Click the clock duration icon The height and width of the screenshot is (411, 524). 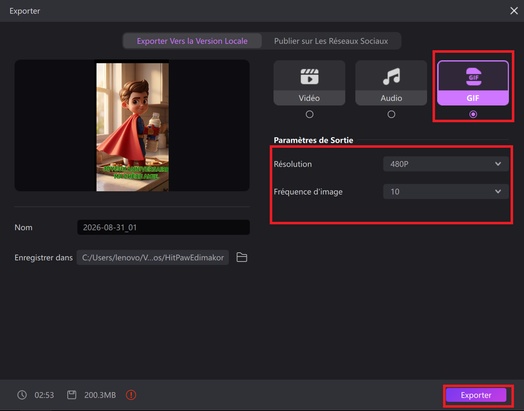point(22,395)
